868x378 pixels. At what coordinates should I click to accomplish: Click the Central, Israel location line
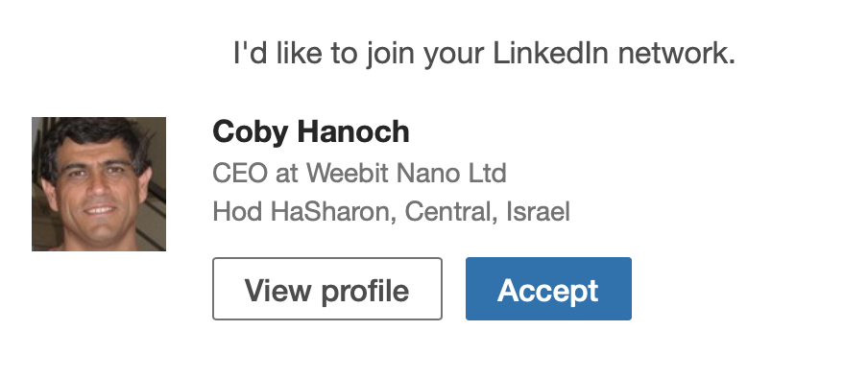[392, 212]
